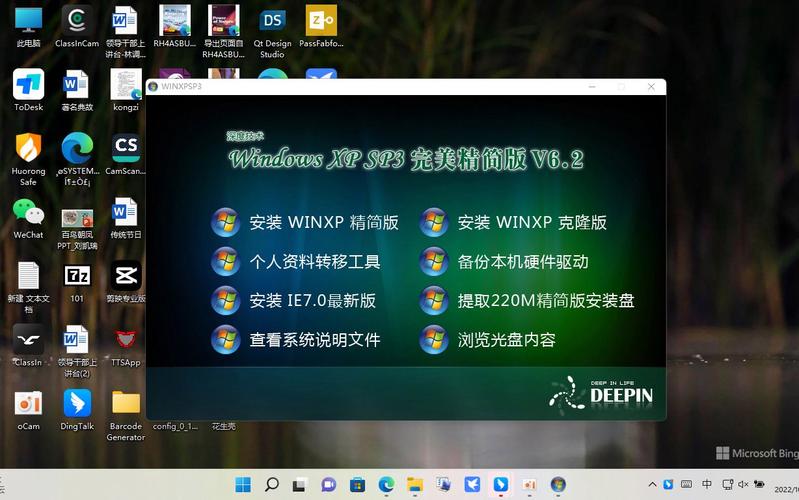The image size is (799, 500).
Task: Select the ClassIn desktop icon
Action: pos(29,345)
